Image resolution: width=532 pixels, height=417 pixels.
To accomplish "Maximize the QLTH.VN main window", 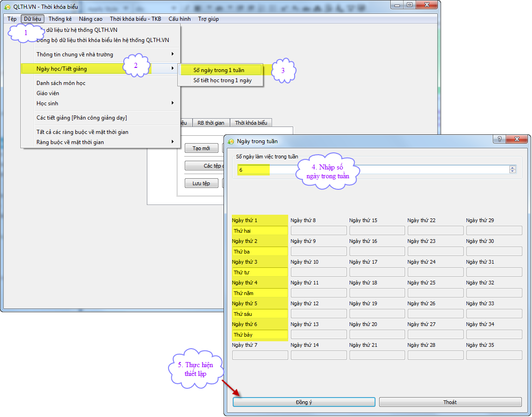I will 410,5.
